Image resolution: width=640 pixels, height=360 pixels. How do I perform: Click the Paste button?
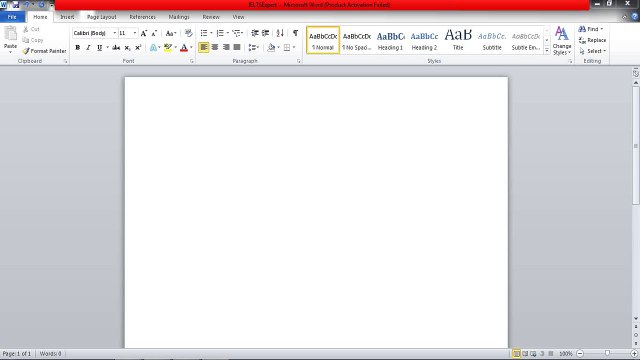click(10, 40)
